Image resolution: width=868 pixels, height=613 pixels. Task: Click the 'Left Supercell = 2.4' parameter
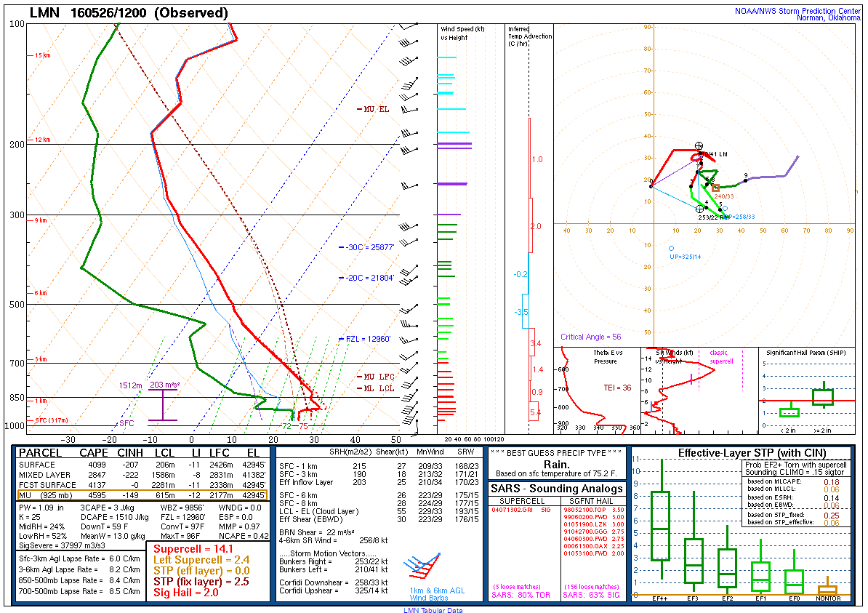click(x=201, y=560)
